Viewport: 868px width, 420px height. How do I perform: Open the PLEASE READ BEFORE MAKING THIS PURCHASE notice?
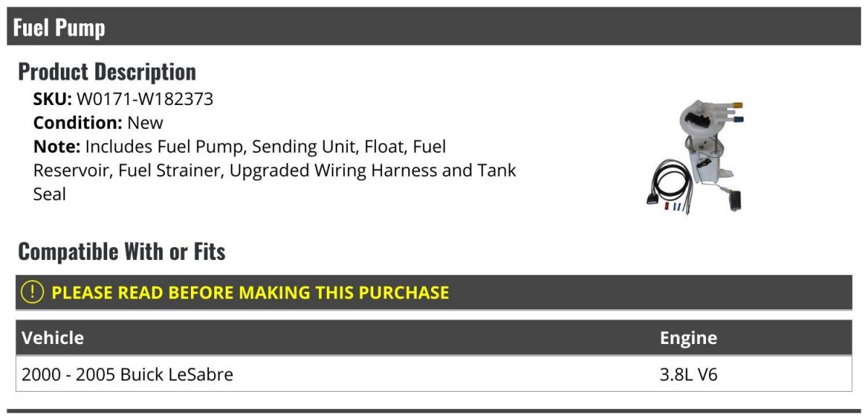[250, 293]
